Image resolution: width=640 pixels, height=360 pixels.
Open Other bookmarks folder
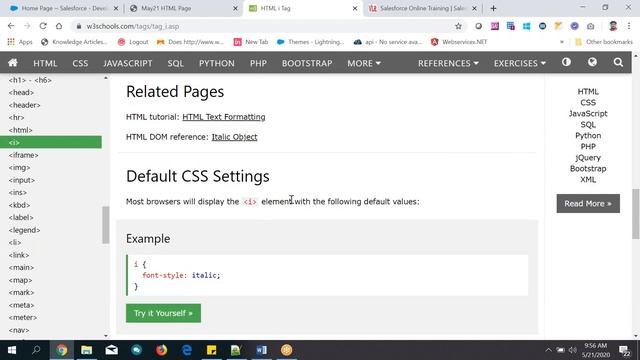pos(604,42)
